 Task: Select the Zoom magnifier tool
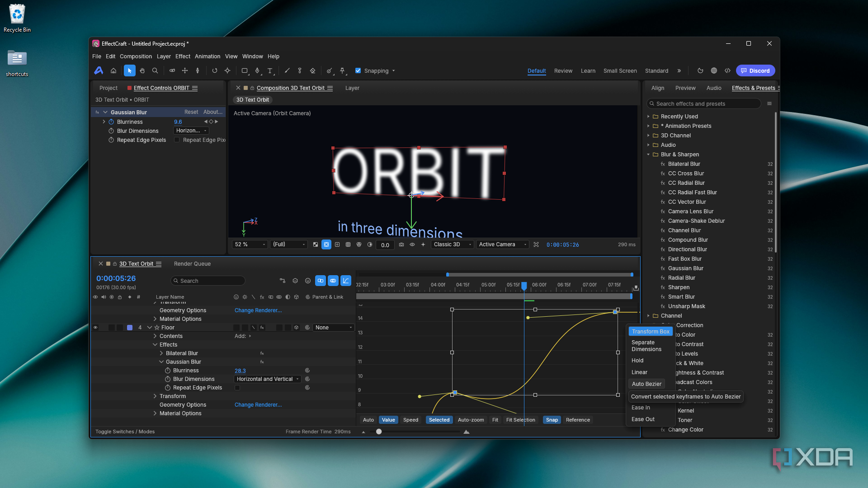(x=155, y=70)
